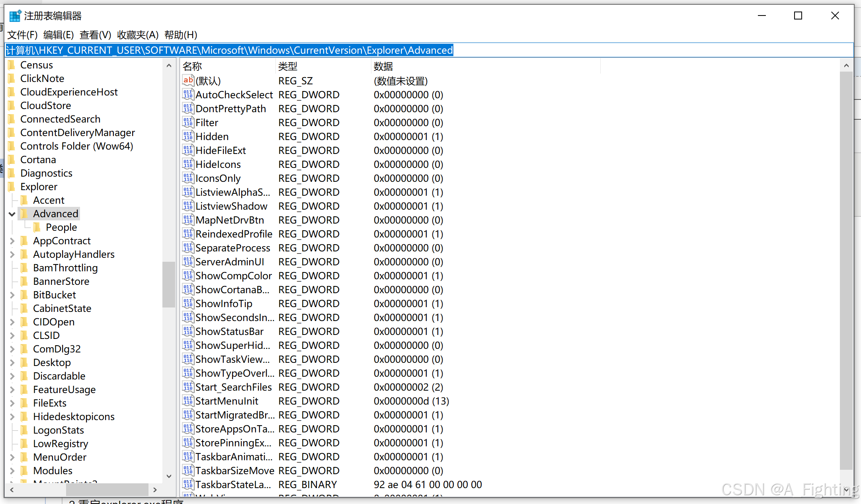Click the Registry Editor title bar icon
861x504 pixels.
click(15, 16)
